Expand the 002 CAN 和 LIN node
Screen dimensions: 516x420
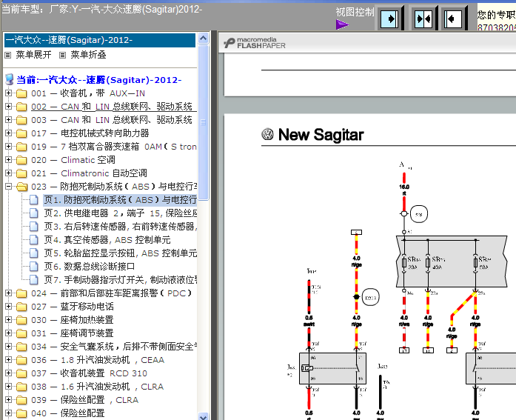(9, 107)
